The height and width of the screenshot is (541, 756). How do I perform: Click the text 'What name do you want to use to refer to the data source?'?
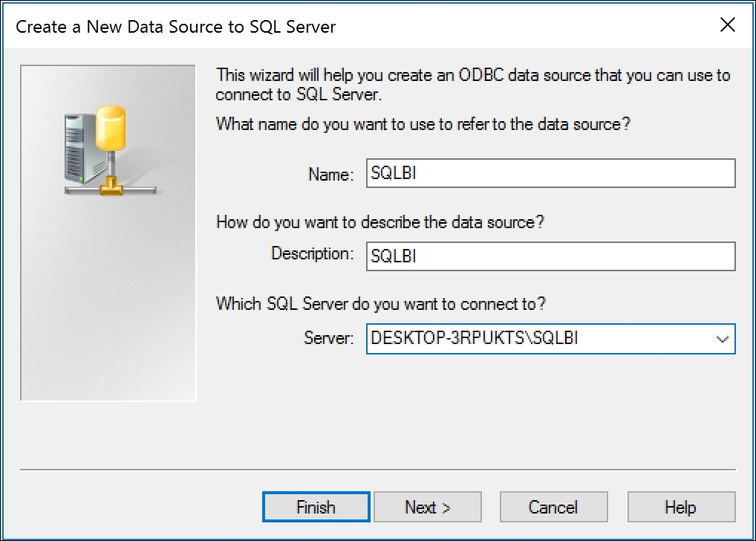pyautogui.click(x=423, y=124)
